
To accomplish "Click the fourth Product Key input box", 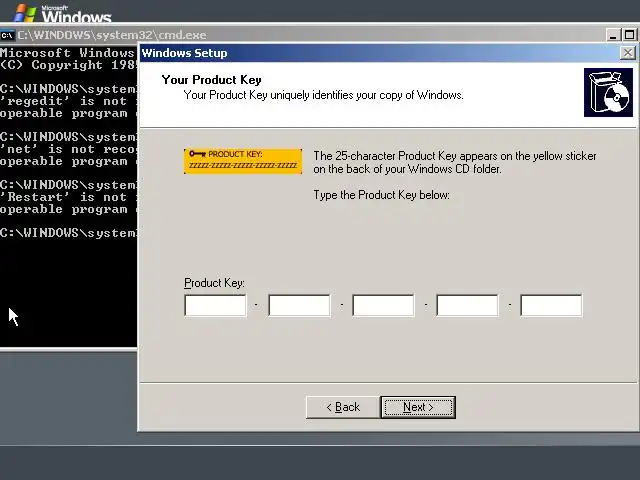I will coord(467,305).
